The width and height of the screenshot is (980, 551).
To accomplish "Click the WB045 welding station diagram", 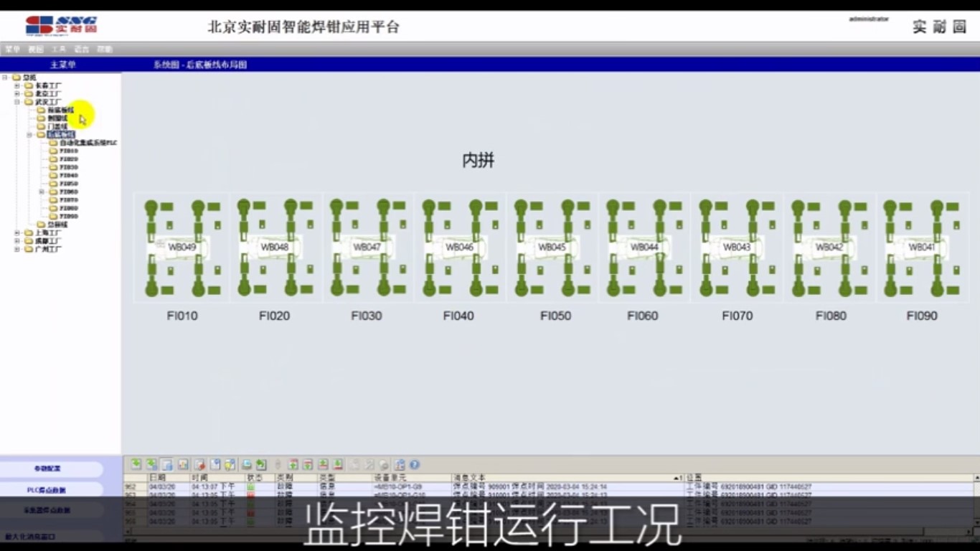I will click(552, 248).
